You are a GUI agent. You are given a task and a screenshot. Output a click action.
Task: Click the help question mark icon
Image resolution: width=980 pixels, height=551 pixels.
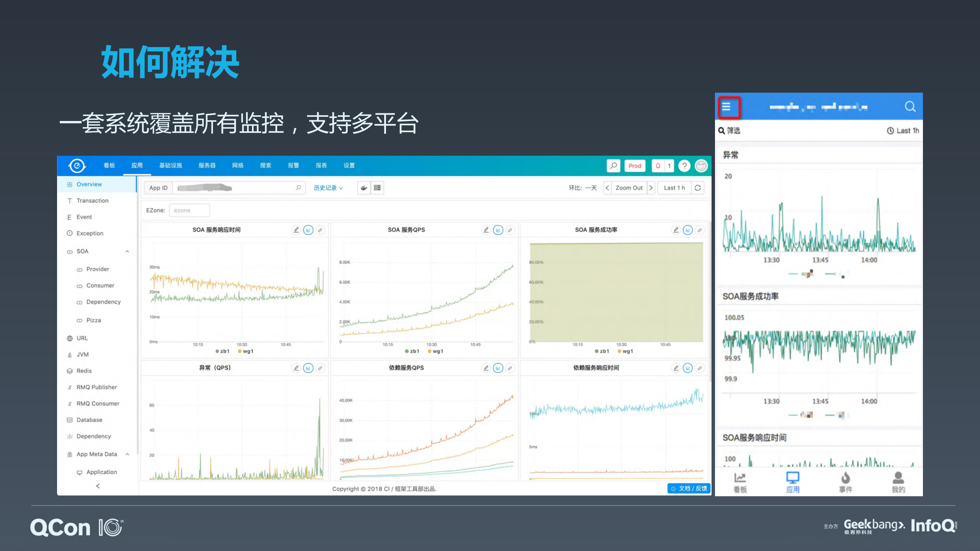pyautogui.click(x=684, y=166)
